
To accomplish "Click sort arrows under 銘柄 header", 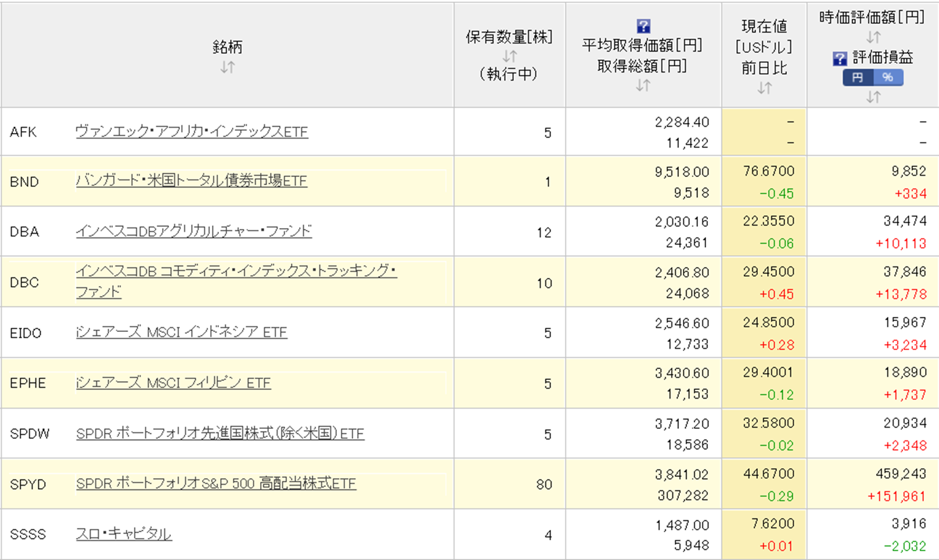I will click(227, 67).
